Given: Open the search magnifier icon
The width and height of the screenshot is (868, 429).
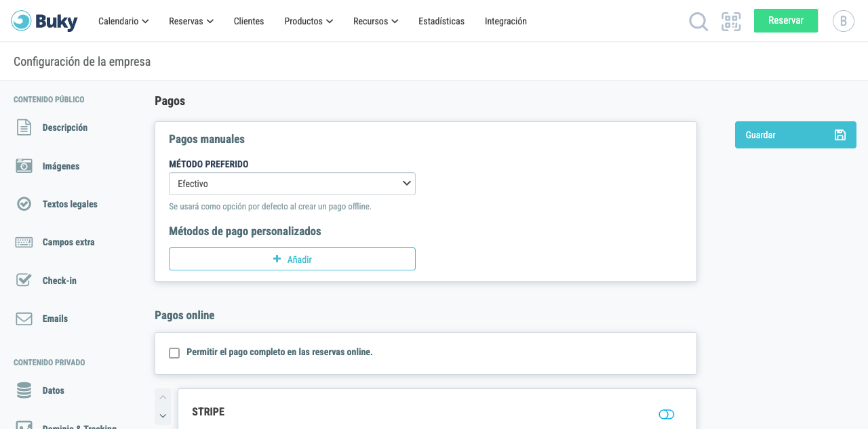Looking at the screenshot, I should point(698,22).
